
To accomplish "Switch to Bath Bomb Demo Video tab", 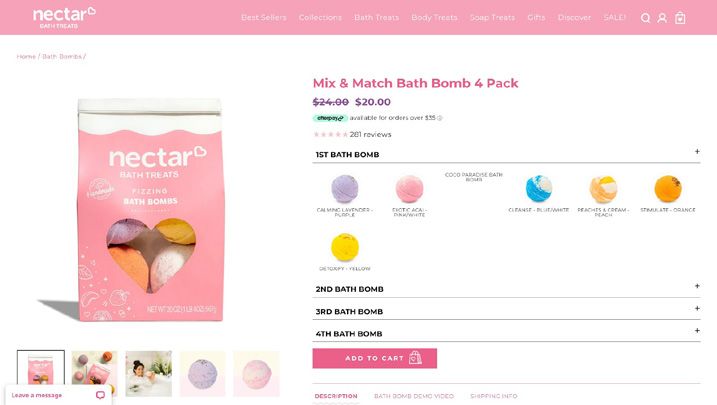I will (414, 396).
